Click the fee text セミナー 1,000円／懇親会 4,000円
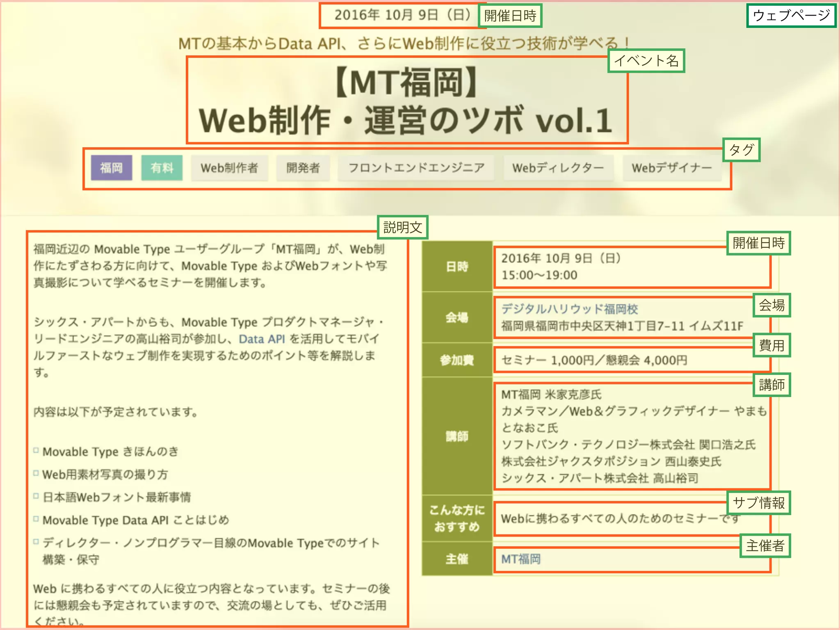This screenshot has width=840, height=630. tap(594, 360)
